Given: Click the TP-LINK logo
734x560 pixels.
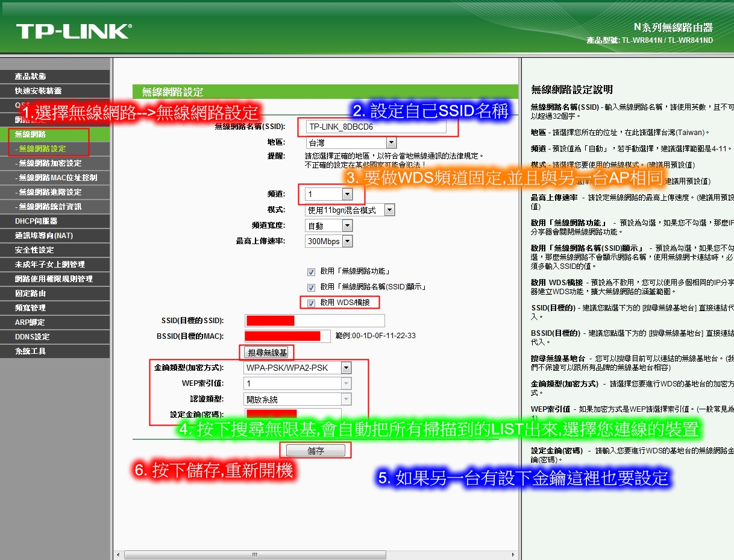Looking at the screenshot, I should (74, 31).
